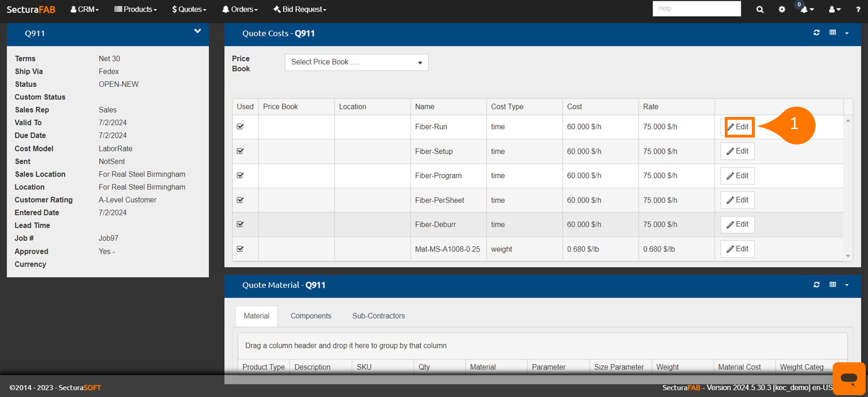
Task: Edit the Fiber-Deburr cost row
Action: tap(737, 225)
